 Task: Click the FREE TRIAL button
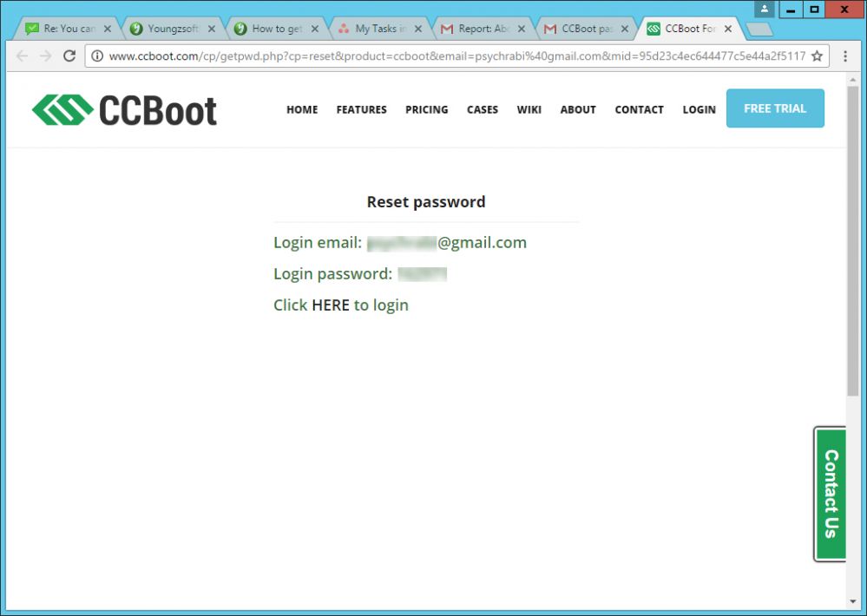pyautogui.click(x=775, y=108)
